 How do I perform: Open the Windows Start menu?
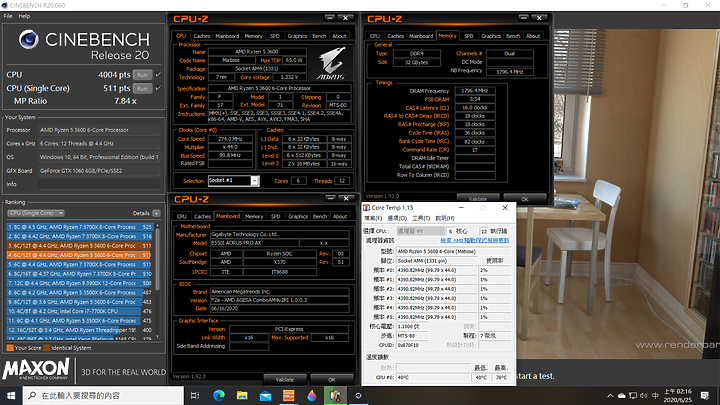[x=11, y=395]
